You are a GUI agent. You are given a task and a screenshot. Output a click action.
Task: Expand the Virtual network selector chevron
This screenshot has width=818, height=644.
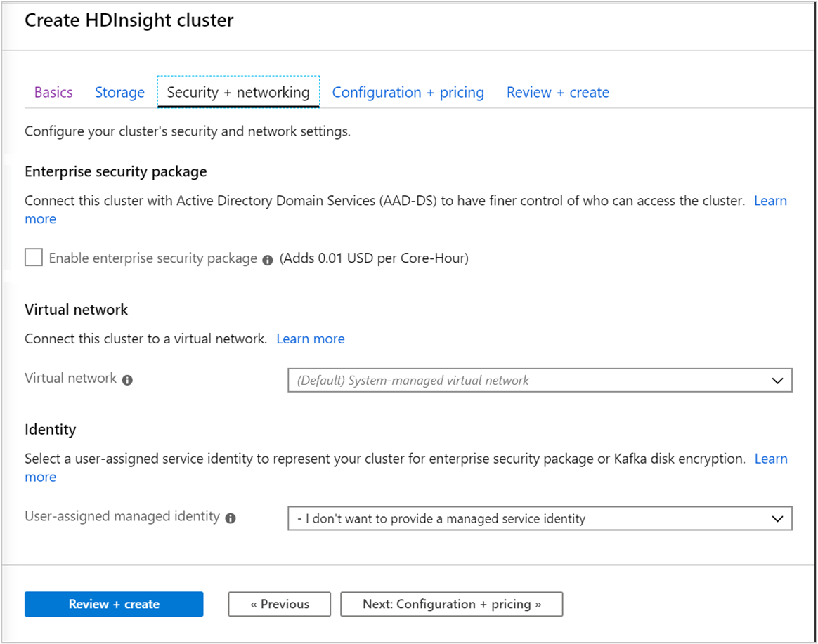point(777,380)
